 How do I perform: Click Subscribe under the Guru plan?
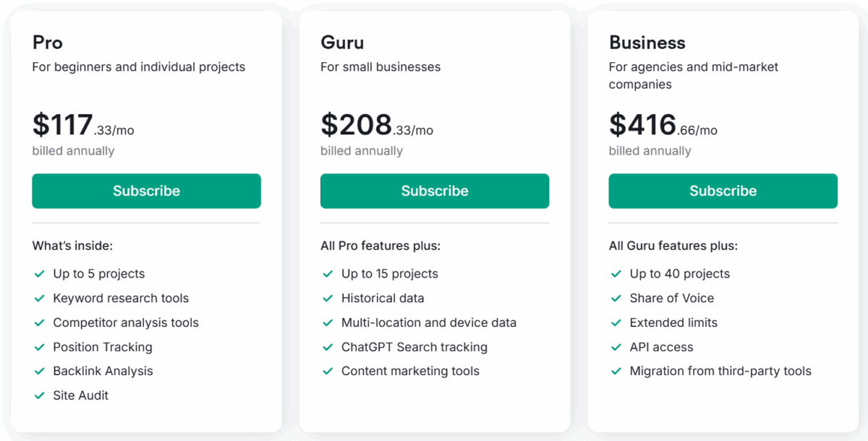coord(435,191)
